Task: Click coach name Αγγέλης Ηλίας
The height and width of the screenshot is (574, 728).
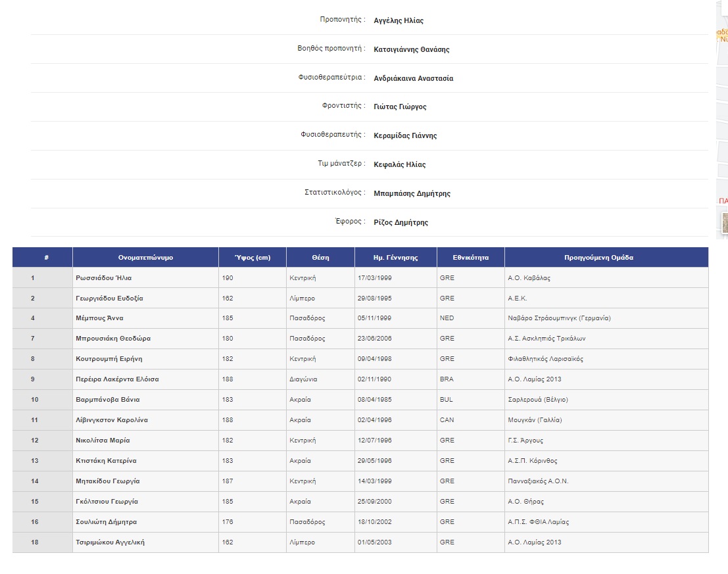Action: coord(400,20)
